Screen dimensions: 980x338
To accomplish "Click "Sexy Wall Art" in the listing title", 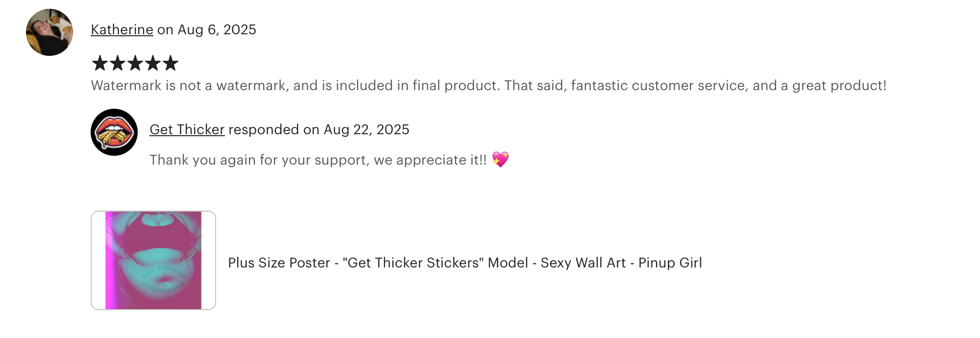I will pos(583,263).
